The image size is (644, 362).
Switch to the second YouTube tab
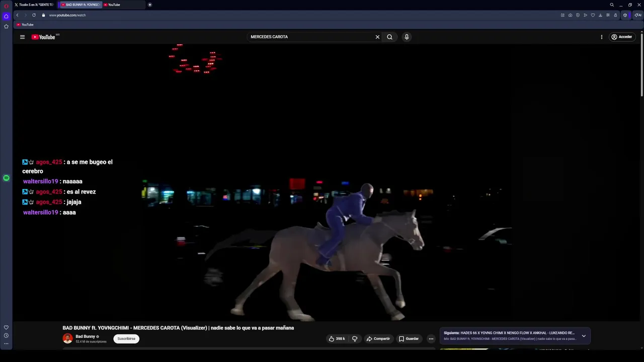coord(124,5)
